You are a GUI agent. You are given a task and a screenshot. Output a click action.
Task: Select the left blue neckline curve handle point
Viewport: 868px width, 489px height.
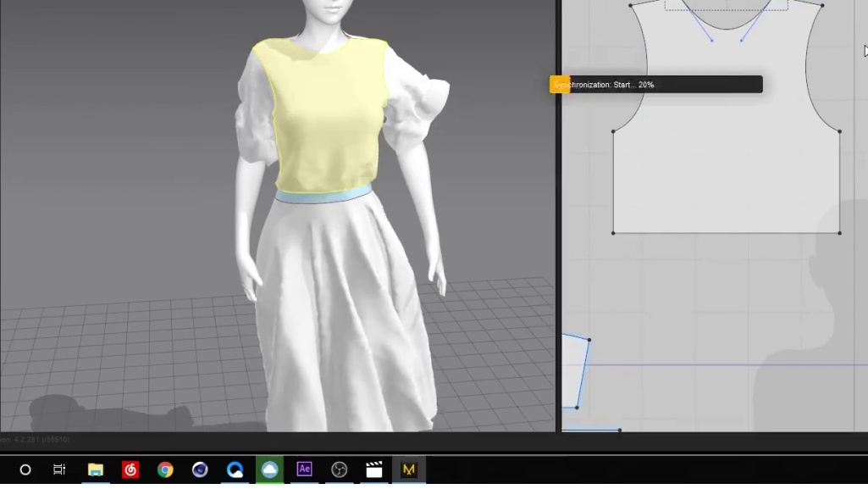(x=712, y=41)
